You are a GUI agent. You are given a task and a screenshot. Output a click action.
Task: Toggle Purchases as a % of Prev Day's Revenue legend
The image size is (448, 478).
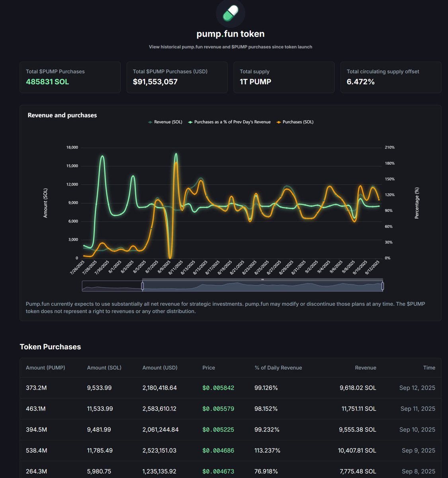tap(229, 122)
